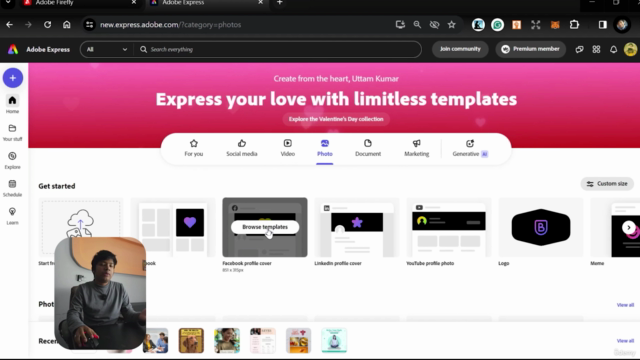Select the Photo tab
The image size is (640, 360).
(x=324, y=148)
